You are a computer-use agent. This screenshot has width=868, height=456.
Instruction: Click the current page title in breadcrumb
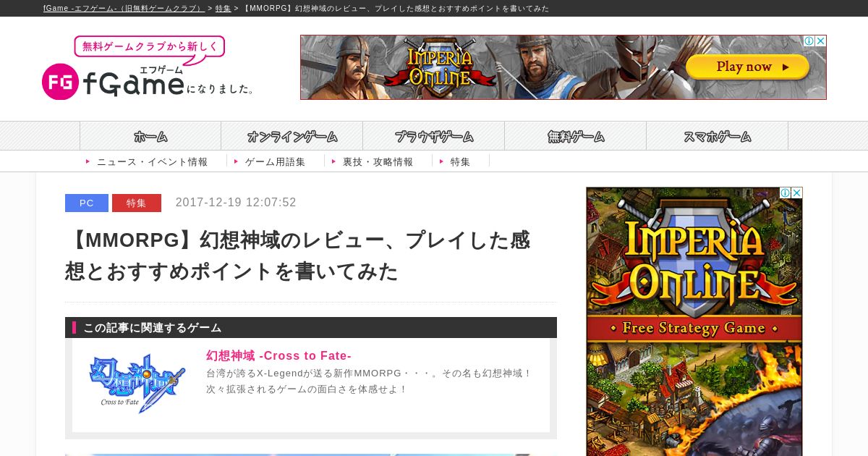(395, 9)
